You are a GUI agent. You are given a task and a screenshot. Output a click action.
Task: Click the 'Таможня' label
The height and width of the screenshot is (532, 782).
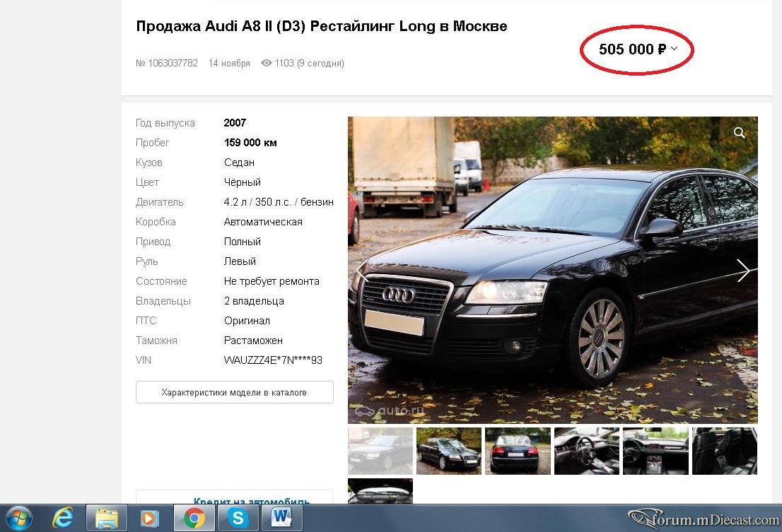click(156, 341)
